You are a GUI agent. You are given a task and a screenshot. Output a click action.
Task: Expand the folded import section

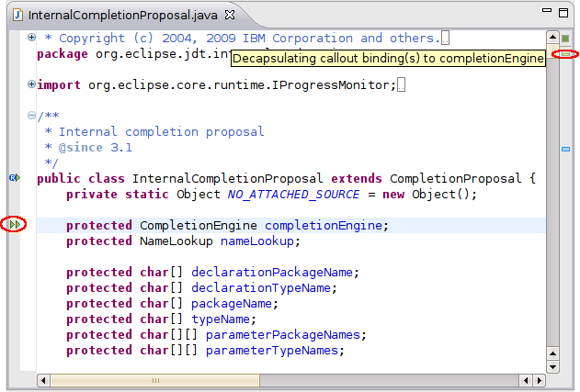(x=32, y=84)
